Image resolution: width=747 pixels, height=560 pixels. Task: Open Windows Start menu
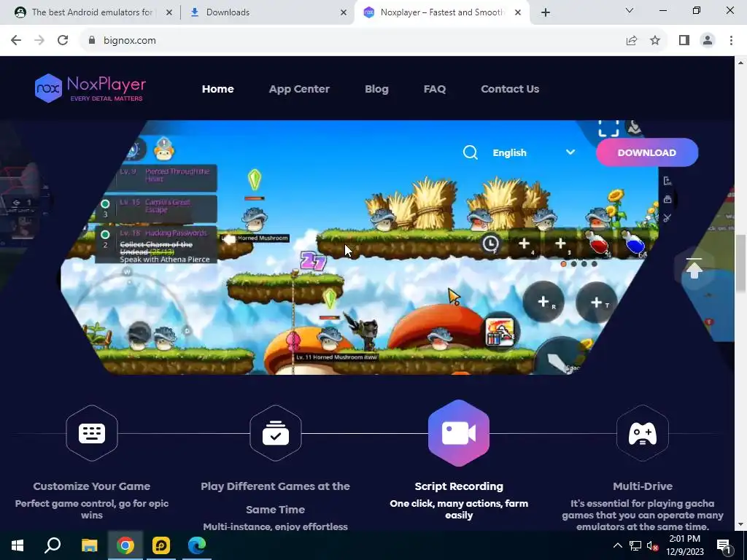point(18,545)
